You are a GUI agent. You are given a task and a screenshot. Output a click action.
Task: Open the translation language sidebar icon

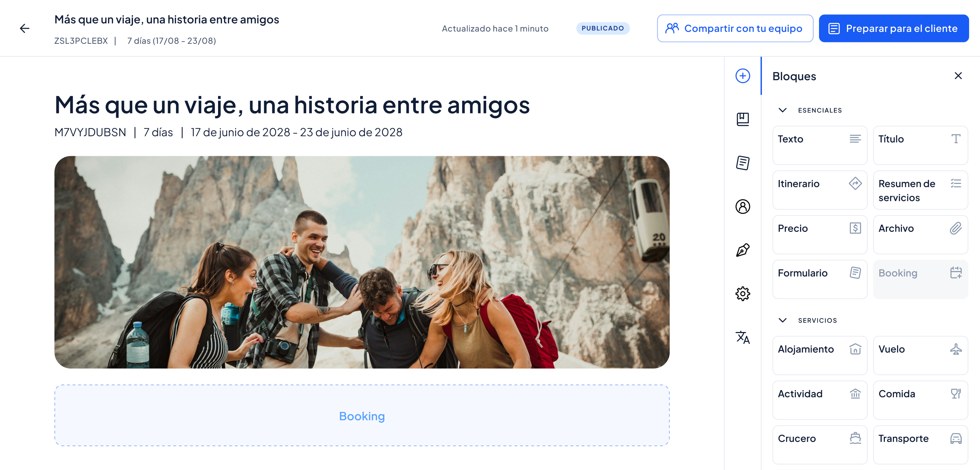pyautogui.click(x=743, y=338)
